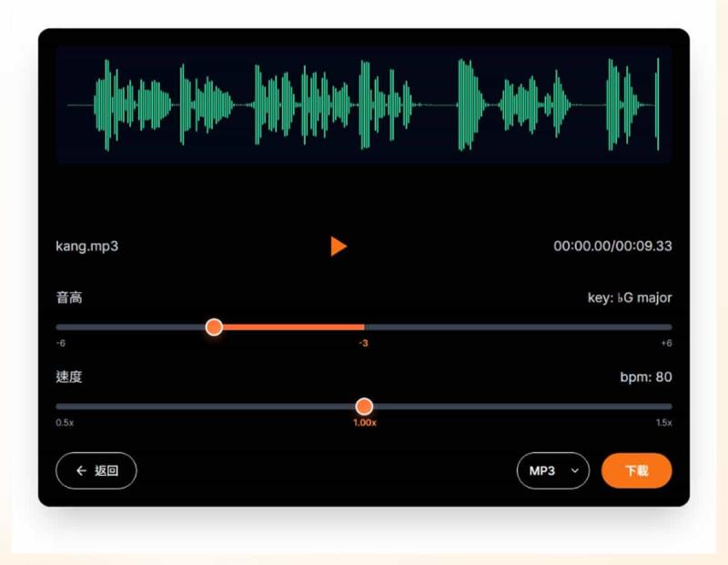Image resolution: width=728 pixels, height=565 pixels.
Task: Click the speed slider handle at 1.00x
Action: [x=364, y=407]
